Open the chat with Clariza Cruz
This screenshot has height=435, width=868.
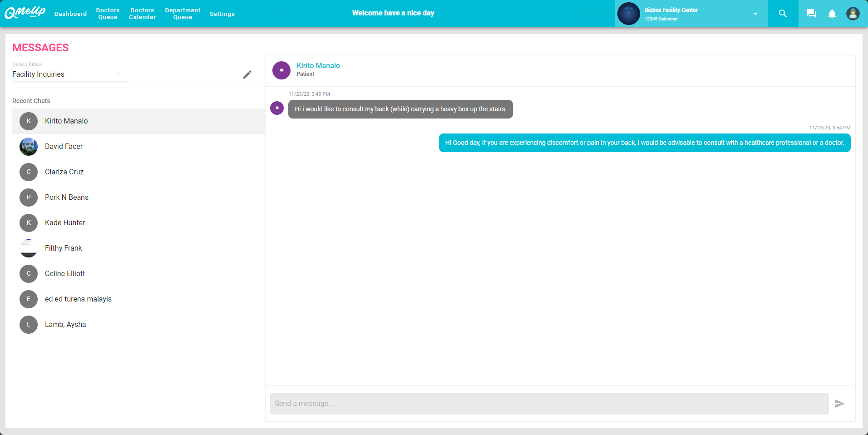coord(64,172)
